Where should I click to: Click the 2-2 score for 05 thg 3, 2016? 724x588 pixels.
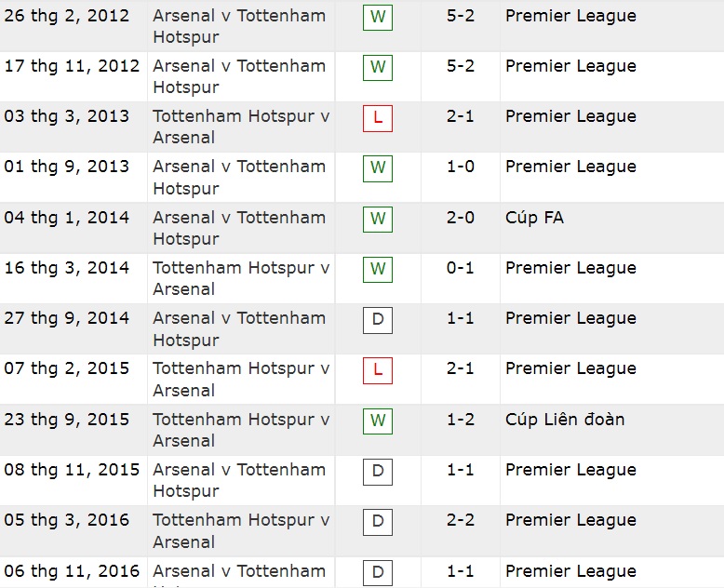pyautogui.click(x=461, y=521)
